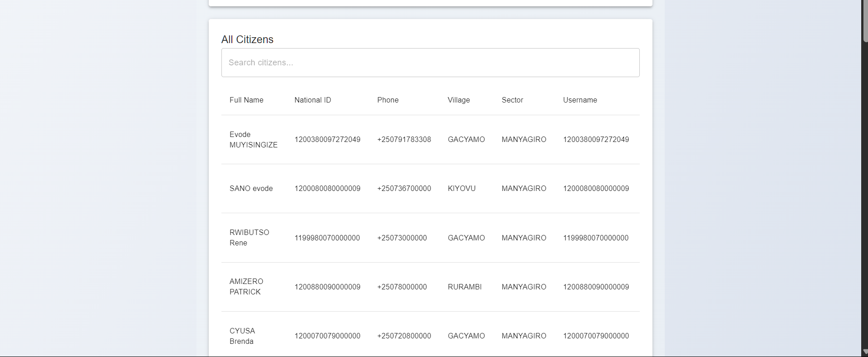Click username cell in CYUSA Brenda row
The height and width of the screenshot is (357, 868).
click(x=596, y=336)
